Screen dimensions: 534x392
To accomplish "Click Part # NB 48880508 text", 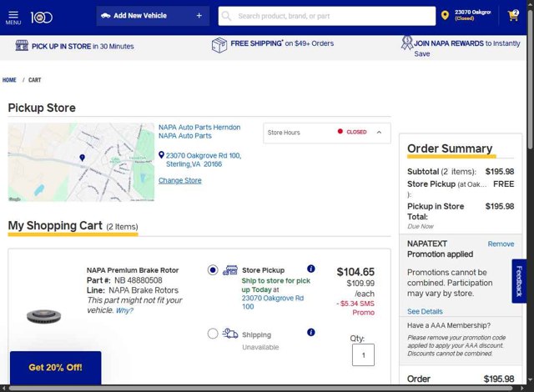I will click(124, 280).
